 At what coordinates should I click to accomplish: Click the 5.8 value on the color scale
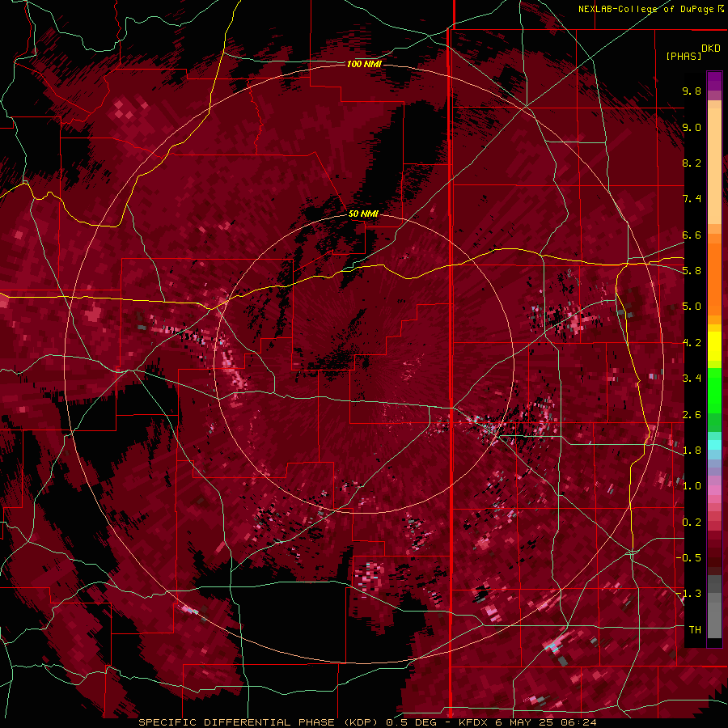(692, 271)
